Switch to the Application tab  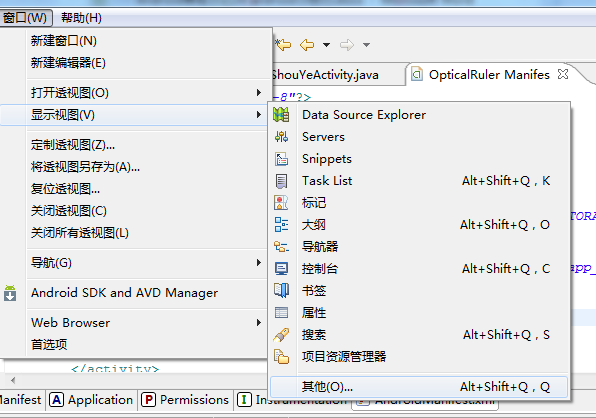pos(92,400)
